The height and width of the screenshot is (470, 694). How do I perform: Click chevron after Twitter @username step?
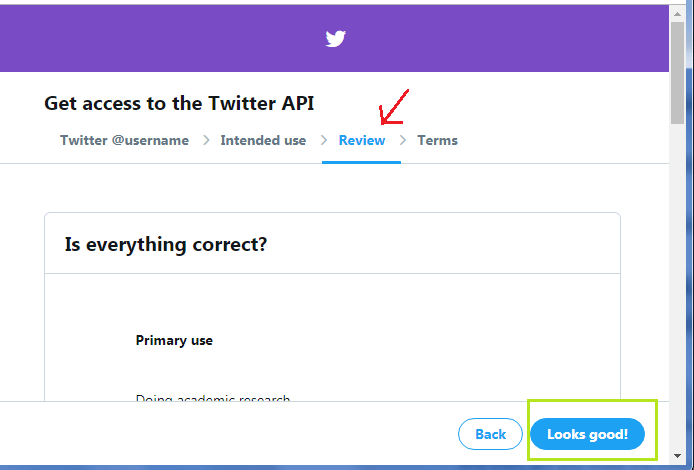(206, 141)
